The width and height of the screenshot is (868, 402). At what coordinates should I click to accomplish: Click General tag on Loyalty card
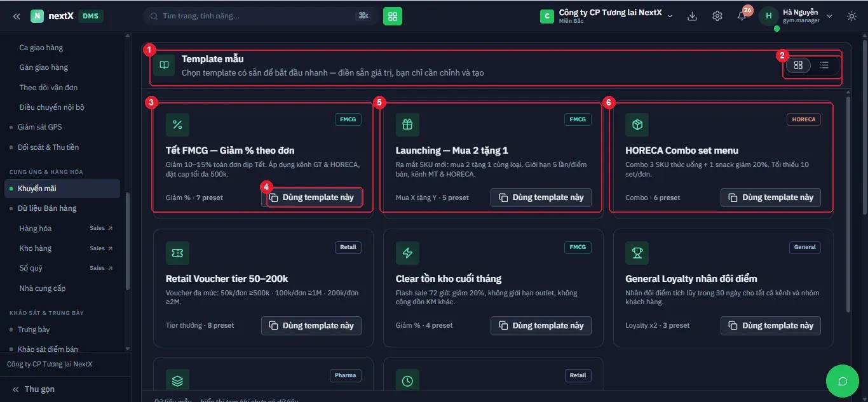tap(805, 247)
